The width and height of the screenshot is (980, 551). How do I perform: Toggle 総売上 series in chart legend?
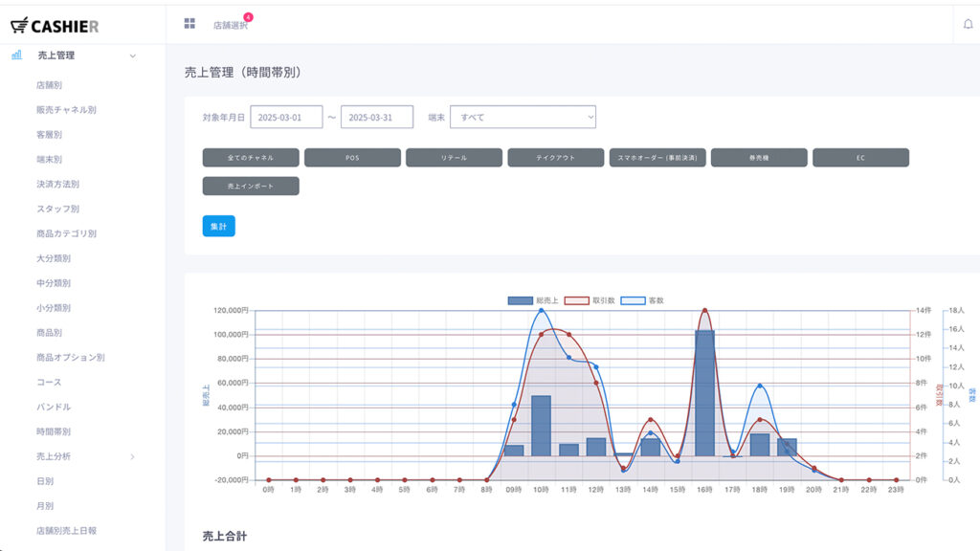click(533, 300)
